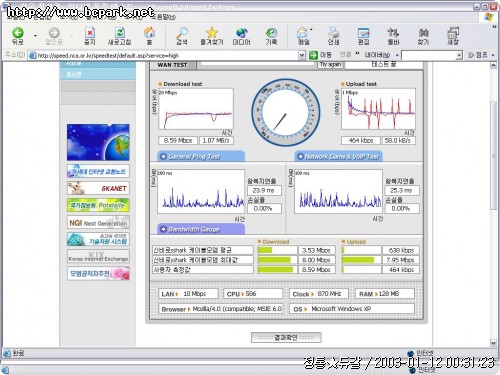Click the Stop page loading icon
This screenshot has height=375, width=500.
[x=90, y=33]
